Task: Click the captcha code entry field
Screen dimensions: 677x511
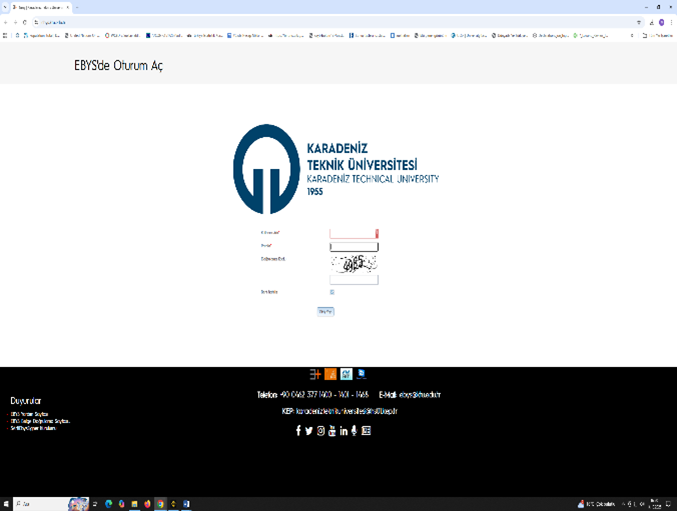Action: pos(354,280)
